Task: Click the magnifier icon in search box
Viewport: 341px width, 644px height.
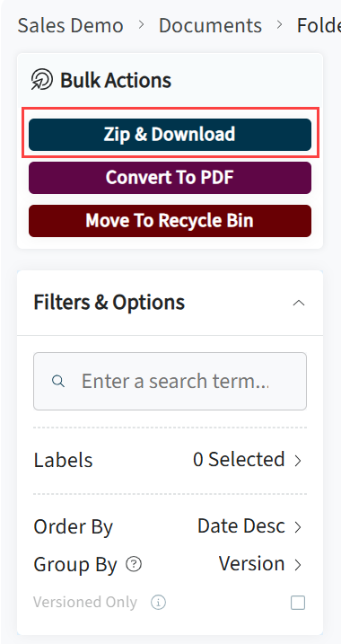Action: [58, 382]
